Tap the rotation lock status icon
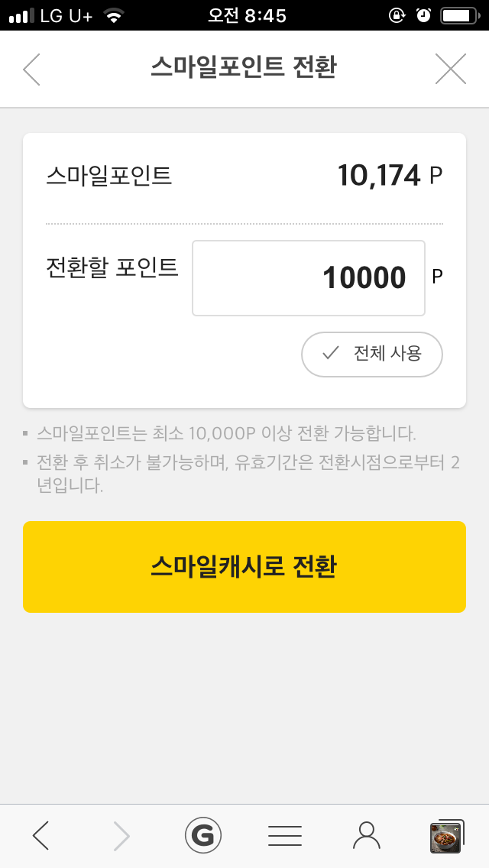This screenshot has width=489, height=868. pos(397,15)
